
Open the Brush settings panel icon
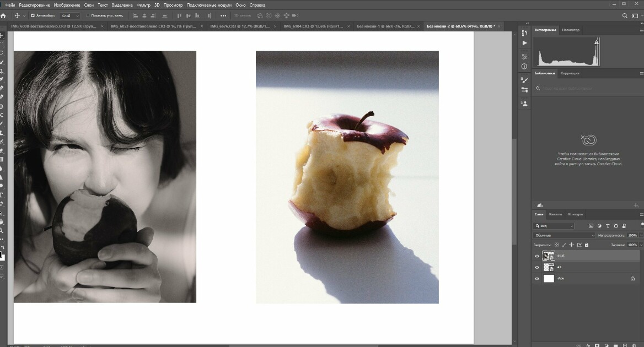524,80
